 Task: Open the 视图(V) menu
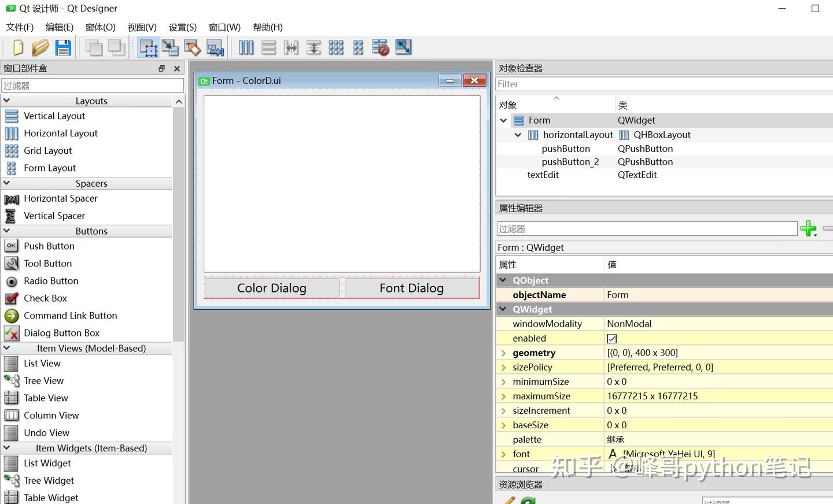coord(142,27)
